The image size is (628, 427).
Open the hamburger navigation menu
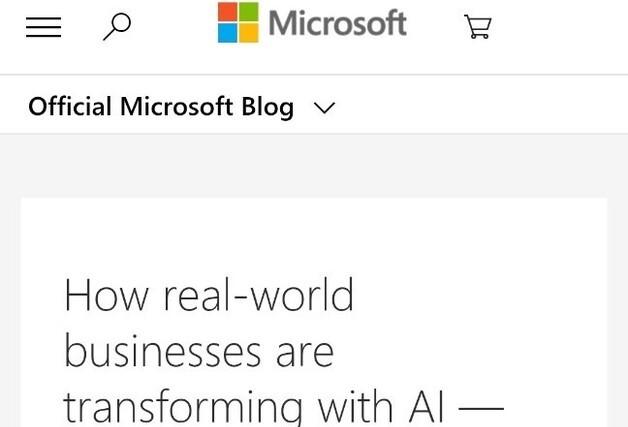(x=43, y=28)
